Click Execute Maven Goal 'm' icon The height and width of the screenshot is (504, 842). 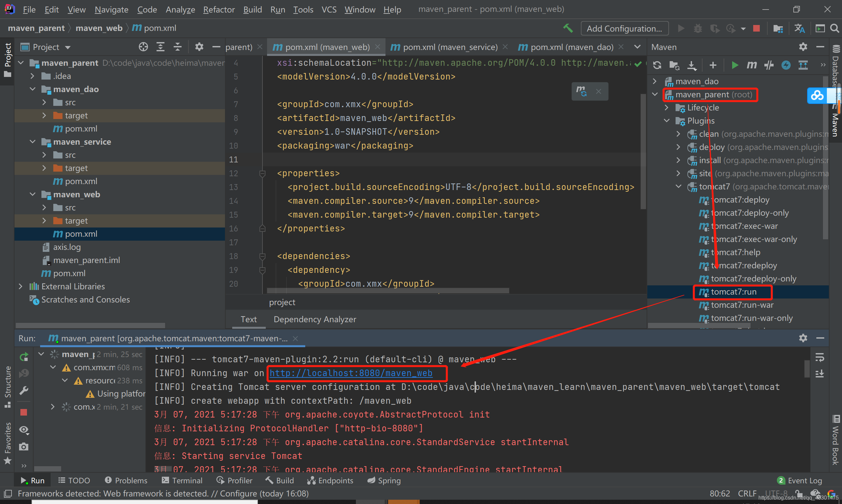click(751, 65)
